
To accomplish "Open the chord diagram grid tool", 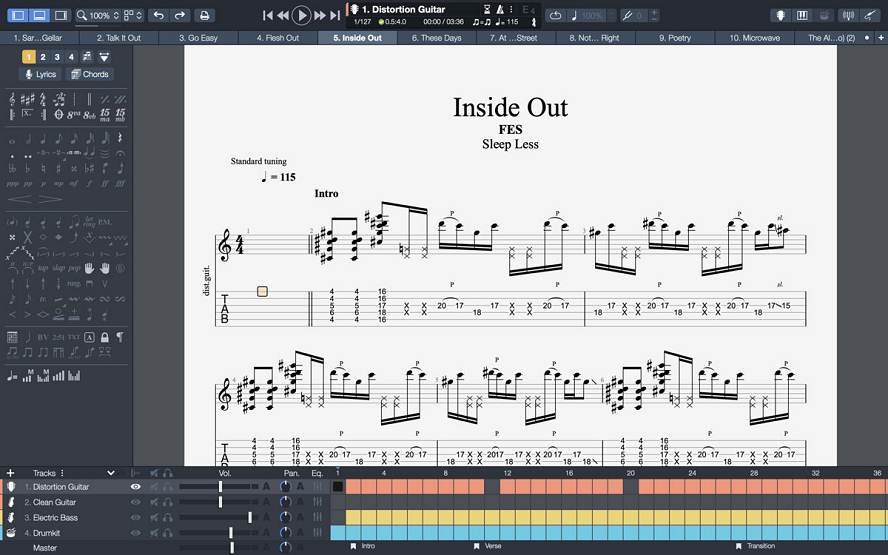I will pos(12,337).
